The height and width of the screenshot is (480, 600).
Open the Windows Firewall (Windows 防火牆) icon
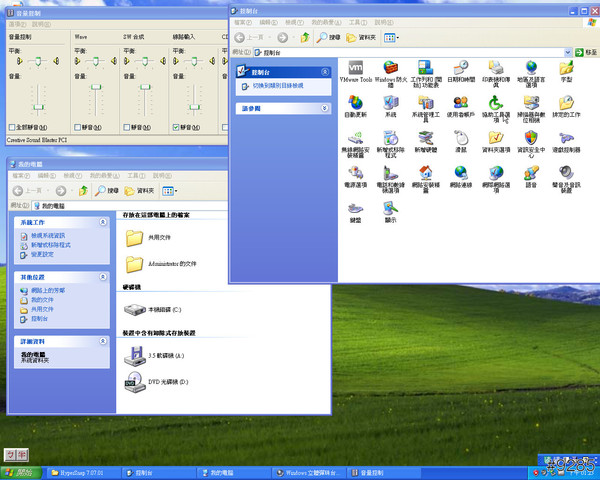(x=390, y=68)
